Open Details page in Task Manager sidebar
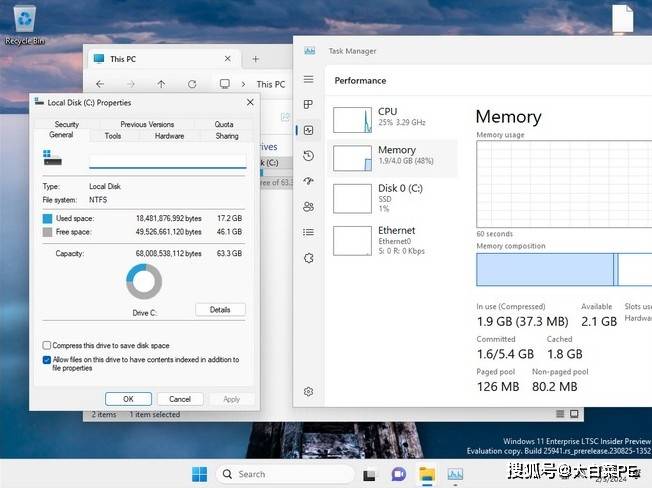Screen dimensions: 652x488 point(309,232)
